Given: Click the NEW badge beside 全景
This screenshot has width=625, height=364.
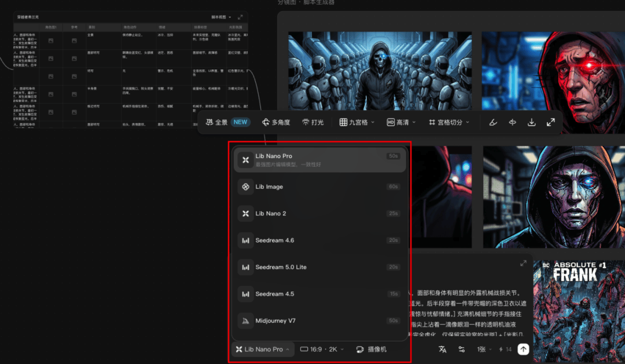Looking at the screenshot, I should point(240,123).
